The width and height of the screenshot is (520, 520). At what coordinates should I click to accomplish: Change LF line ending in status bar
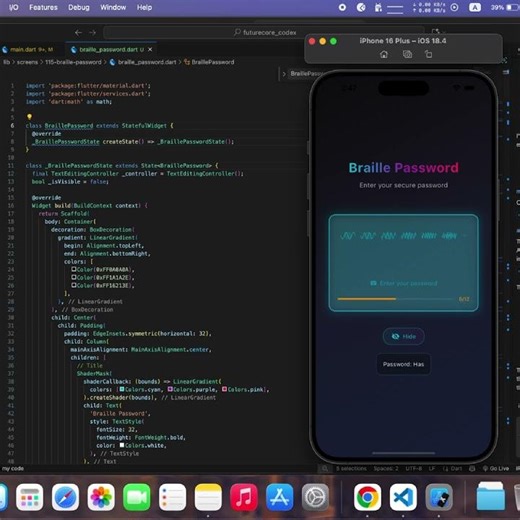click(432, 469)
